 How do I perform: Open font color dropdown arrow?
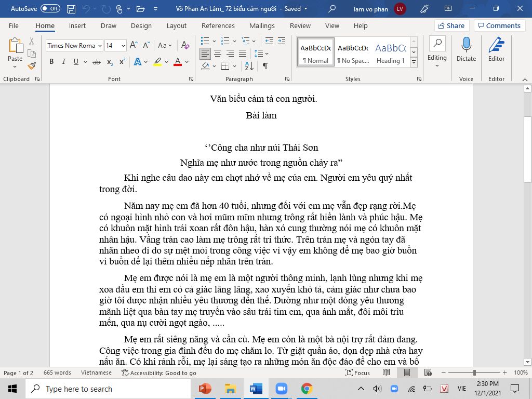point(187,62)
